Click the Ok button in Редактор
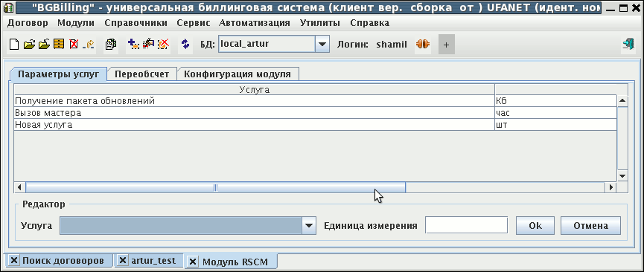This screenshot has width=644, height=272. 535,226
